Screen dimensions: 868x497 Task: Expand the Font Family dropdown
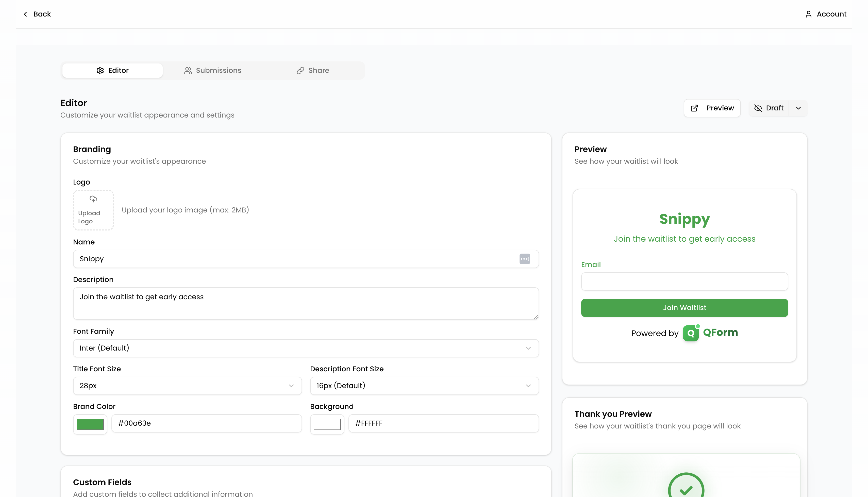[306, 348]
